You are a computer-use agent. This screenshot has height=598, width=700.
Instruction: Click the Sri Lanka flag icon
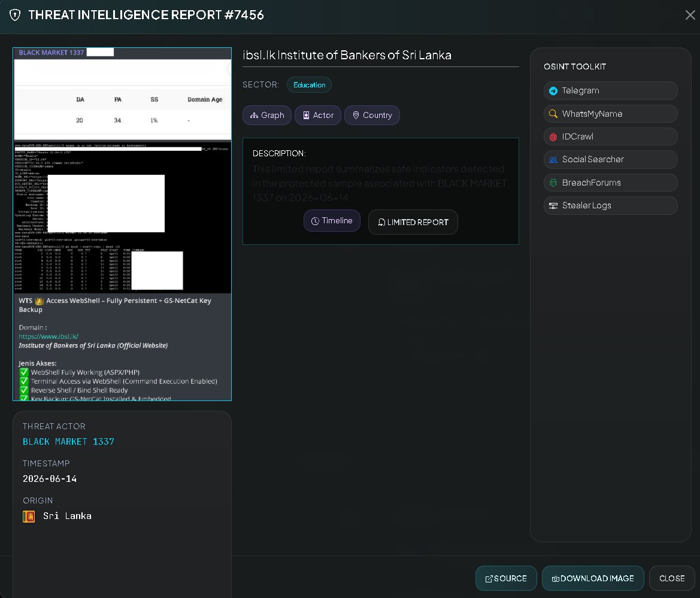pyautogui.click(x=29, y=517)
